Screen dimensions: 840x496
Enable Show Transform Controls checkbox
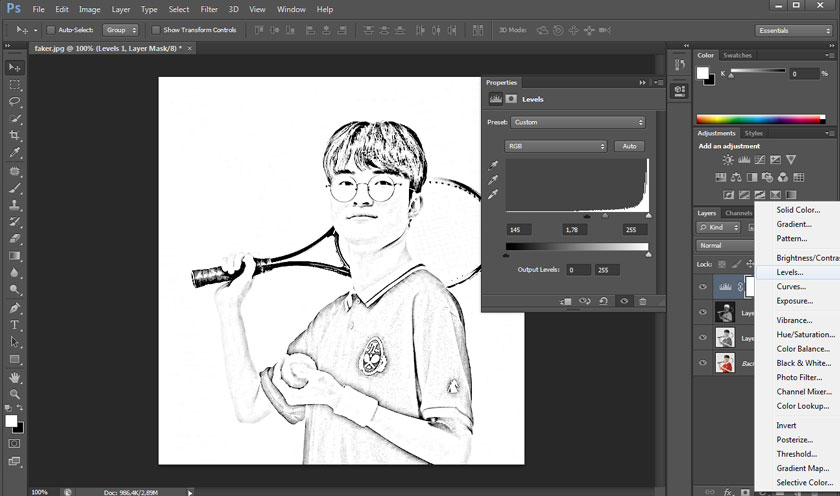(155, 30)
